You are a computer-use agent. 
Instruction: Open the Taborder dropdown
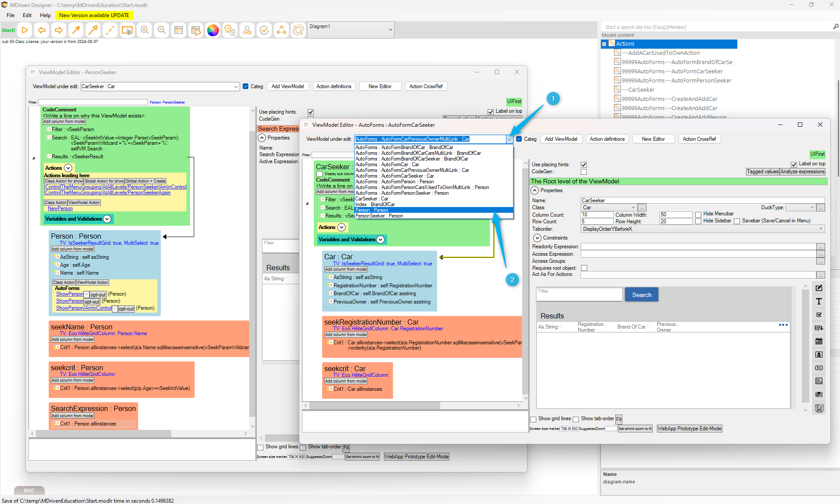click(821, 229)
